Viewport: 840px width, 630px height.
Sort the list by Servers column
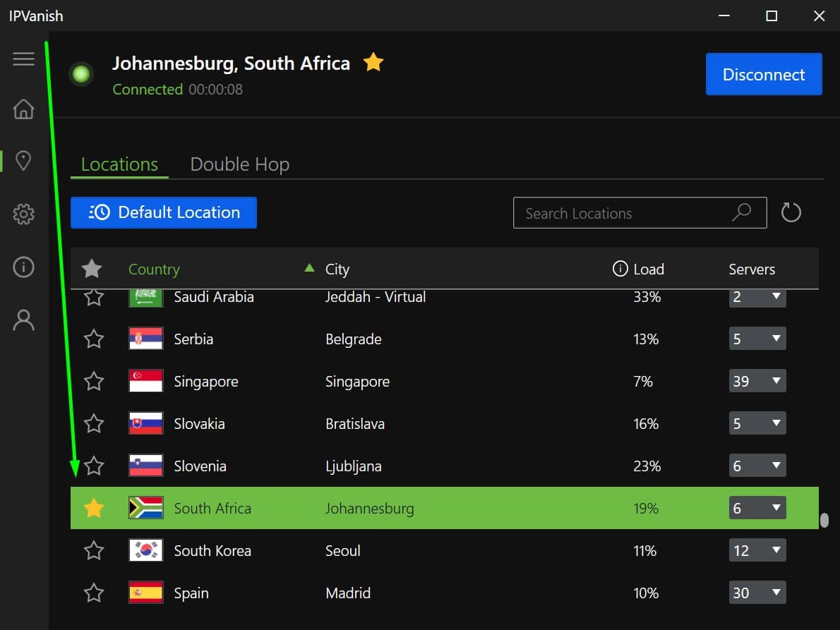(x=752, y=269)
